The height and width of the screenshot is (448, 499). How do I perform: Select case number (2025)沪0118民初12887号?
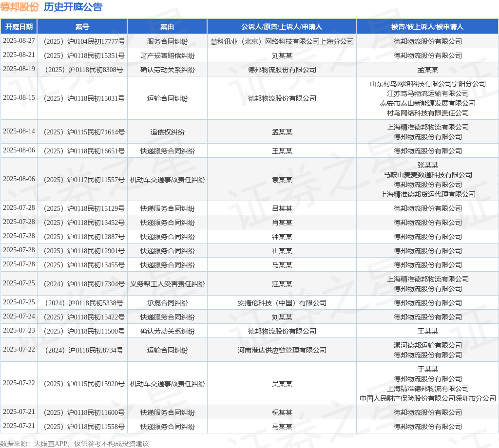[84, 237]
